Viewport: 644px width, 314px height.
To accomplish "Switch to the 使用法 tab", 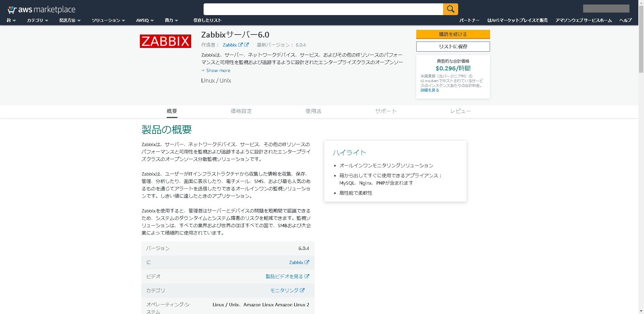I will coord(313,111).
